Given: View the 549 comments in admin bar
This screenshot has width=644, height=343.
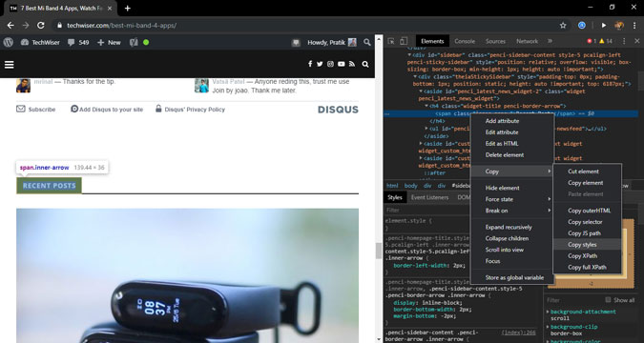Looking at the screenshot, I should [x=78, y=42].
